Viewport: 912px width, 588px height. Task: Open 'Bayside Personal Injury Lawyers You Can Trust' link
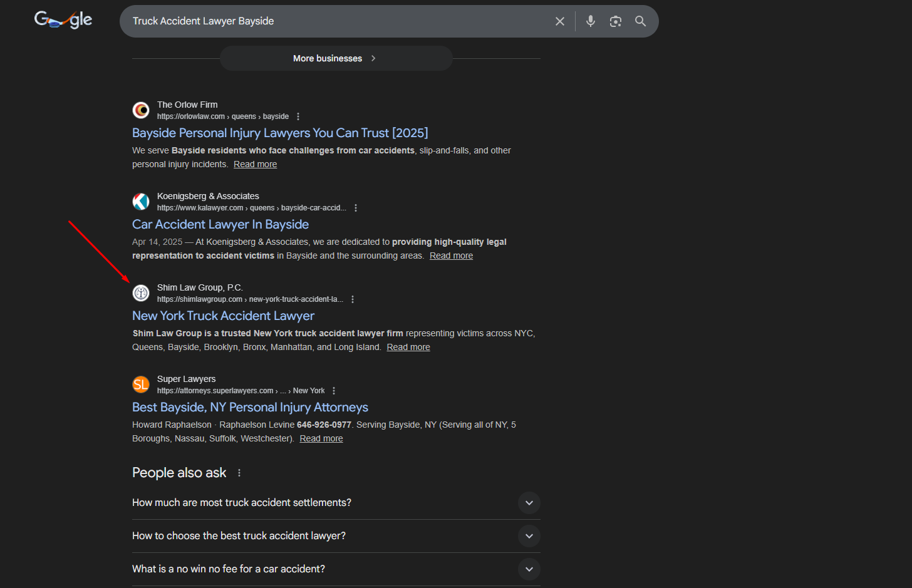point(280,133)
